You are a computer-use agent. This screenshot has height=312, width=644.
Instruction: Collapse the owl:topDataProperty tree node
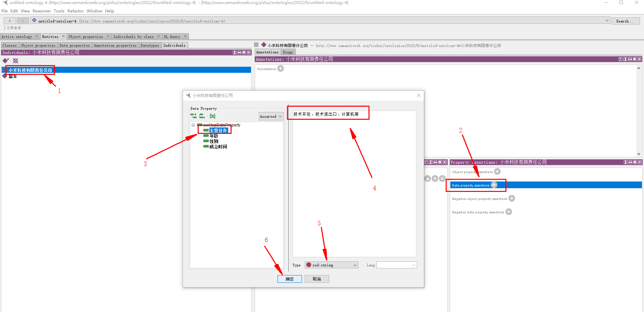[193, 125]
